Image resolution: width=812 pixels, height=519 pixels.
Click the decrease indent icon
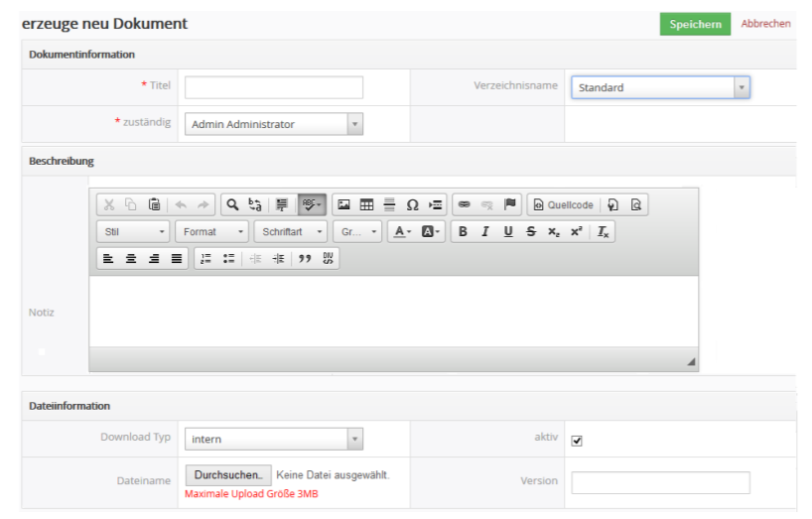(x=255, y=259)
